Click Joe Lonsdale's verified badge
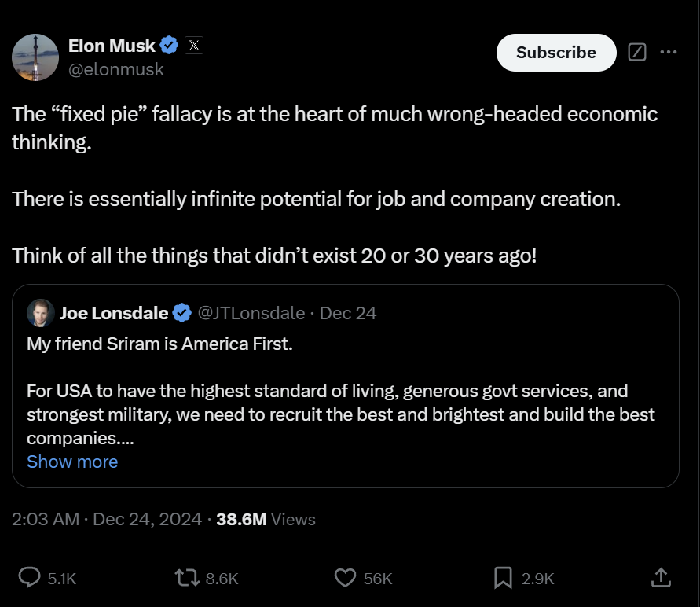The width and height of the screenshot is (700, 607). click(182, 313)
